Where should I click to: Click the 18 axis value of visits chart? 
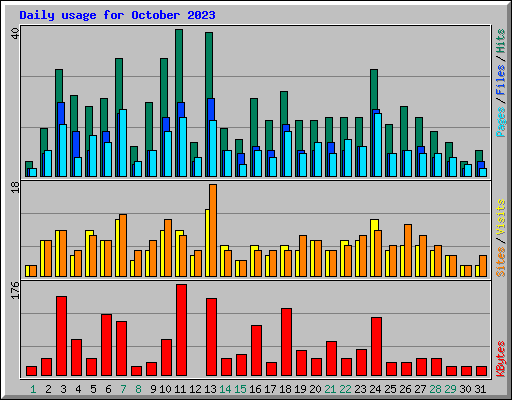(x=15, y=187)
